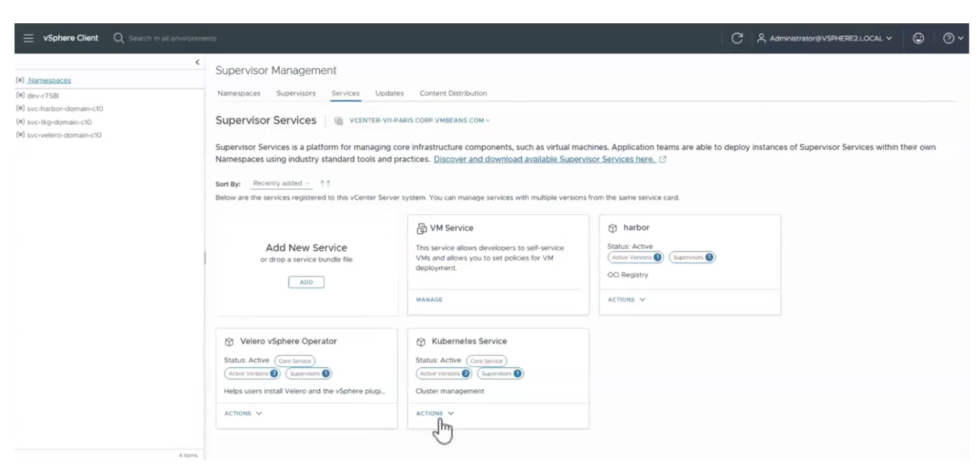Click the Velero vSphere Operator package icon
Viewport: 980px width, 465px height.
pos(229,342)
